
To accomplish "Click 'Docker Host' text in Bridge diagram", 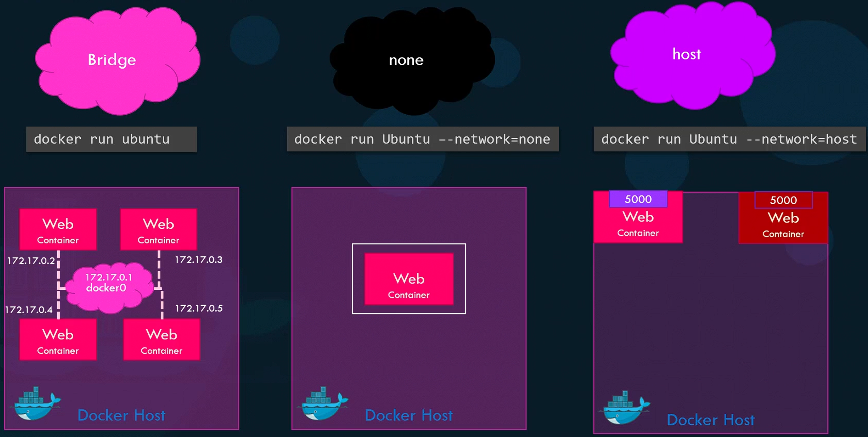I will 121,416.
